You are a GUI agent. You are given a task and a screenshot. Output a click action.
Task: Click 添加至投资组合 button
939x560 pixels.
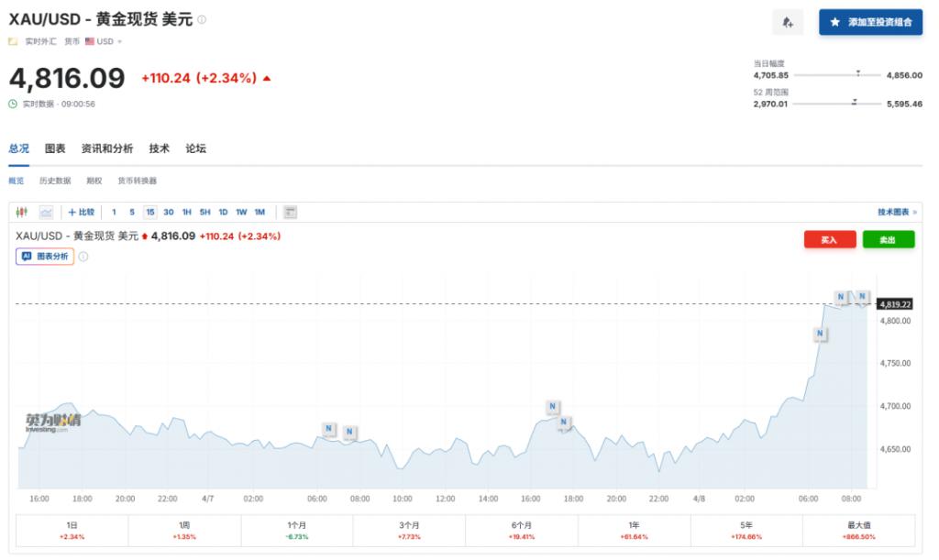870,22
